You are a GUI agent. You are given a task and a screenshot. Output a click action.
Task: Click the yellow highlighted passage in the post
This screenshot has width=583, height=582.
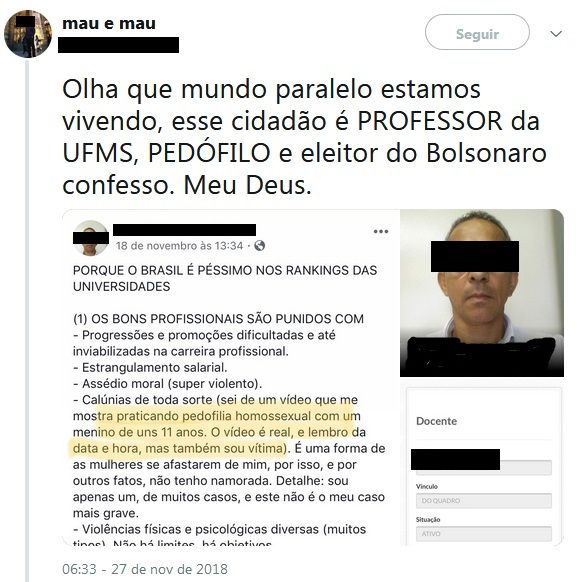point(214,432)
